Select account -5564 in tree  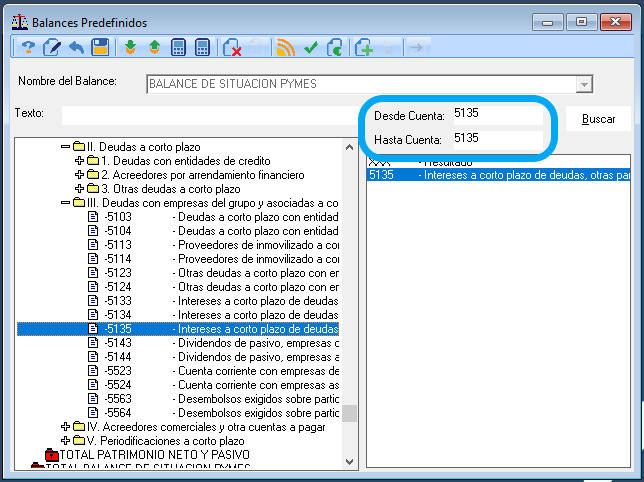(x=213, y=413)
